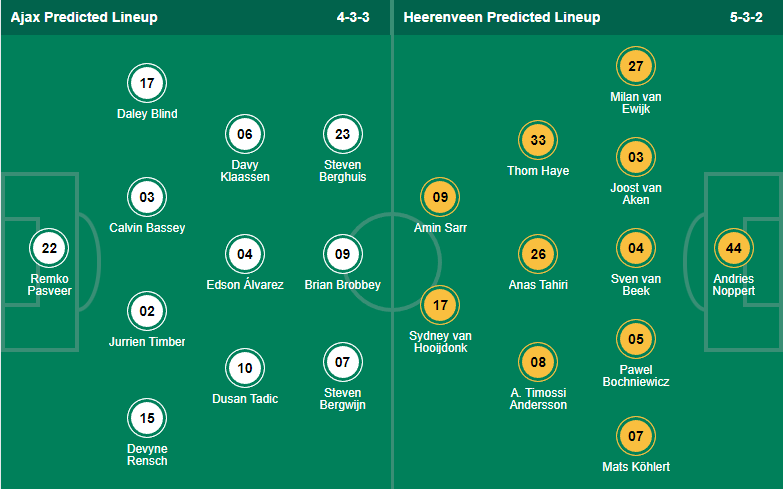This screenshot has width=783, height=489.
Task: Click Andries Noppert's number 44 badge
Action: pyautogui.click(x=734, y=247)
